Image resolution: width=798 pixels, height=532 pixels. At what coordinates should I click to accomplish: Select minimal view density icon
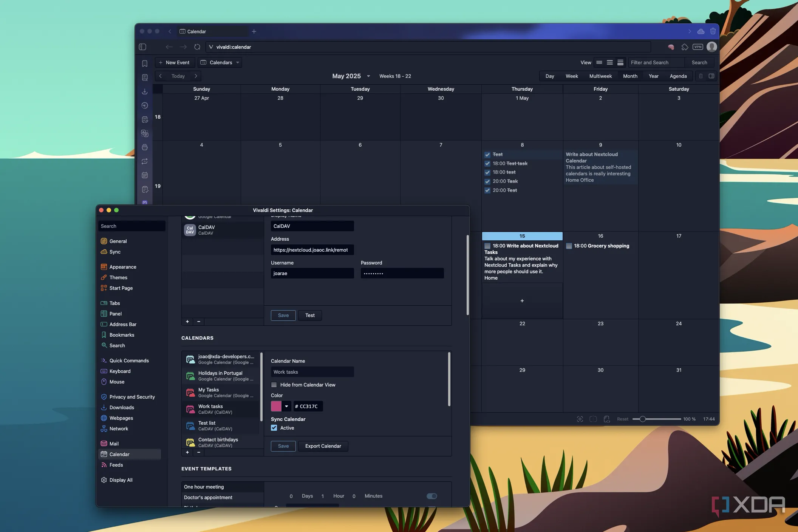(599, 62)
